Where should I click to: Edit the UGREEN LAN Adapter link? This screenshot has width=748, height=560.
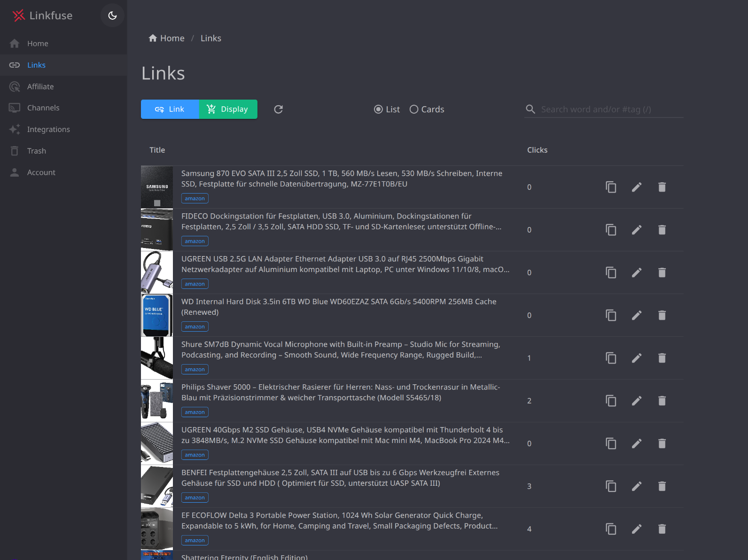pyautogui.click(x=637, y=272)
